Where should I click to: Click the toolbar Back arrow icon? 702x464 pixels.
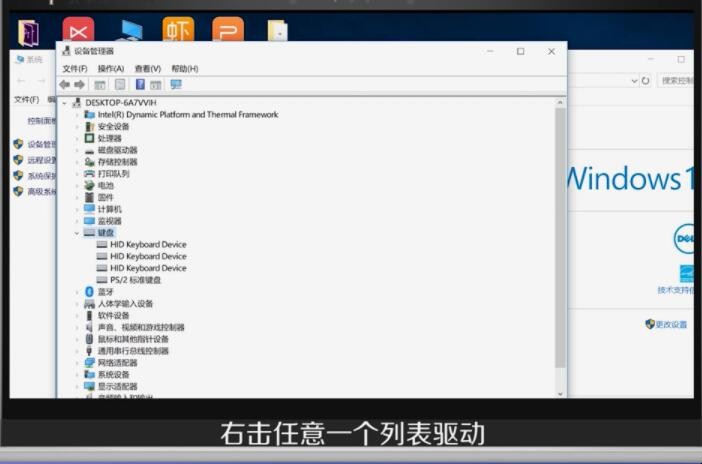[x=65, y=85]
